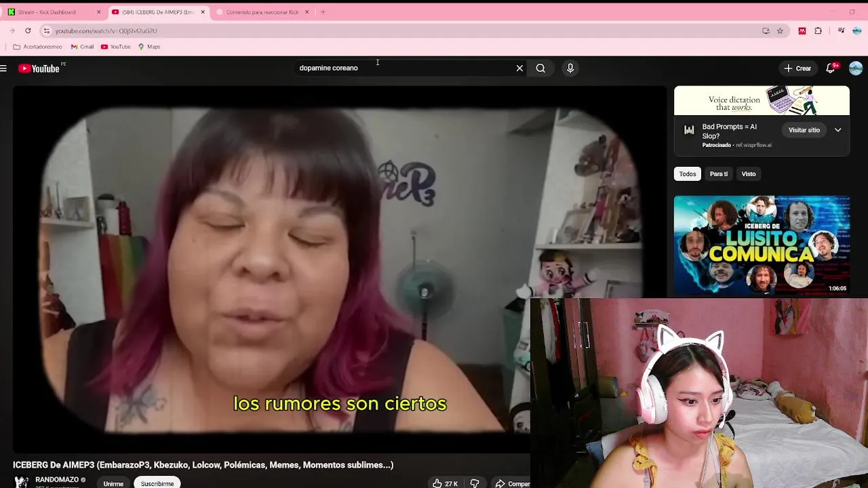Open a new browser tab
The height and width of the screenshot is (488, 868).
pyautogui.click(x=323, y=12)
